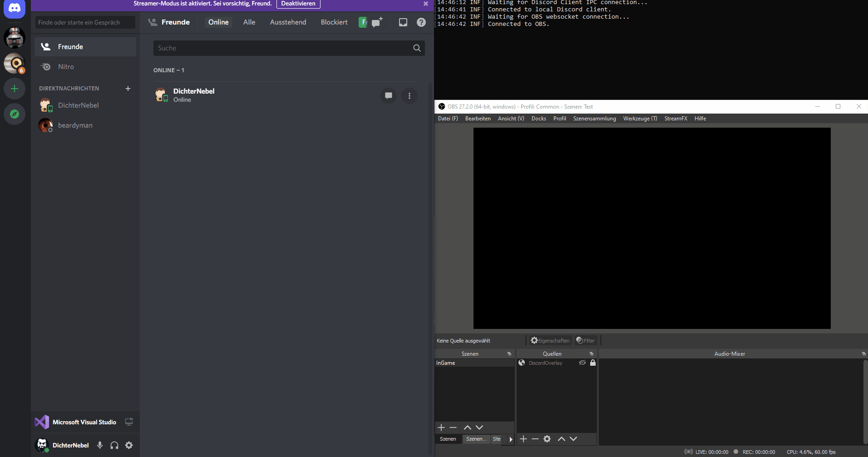Select the DiscordOverlay source in Quellen

tap(546, 363)
